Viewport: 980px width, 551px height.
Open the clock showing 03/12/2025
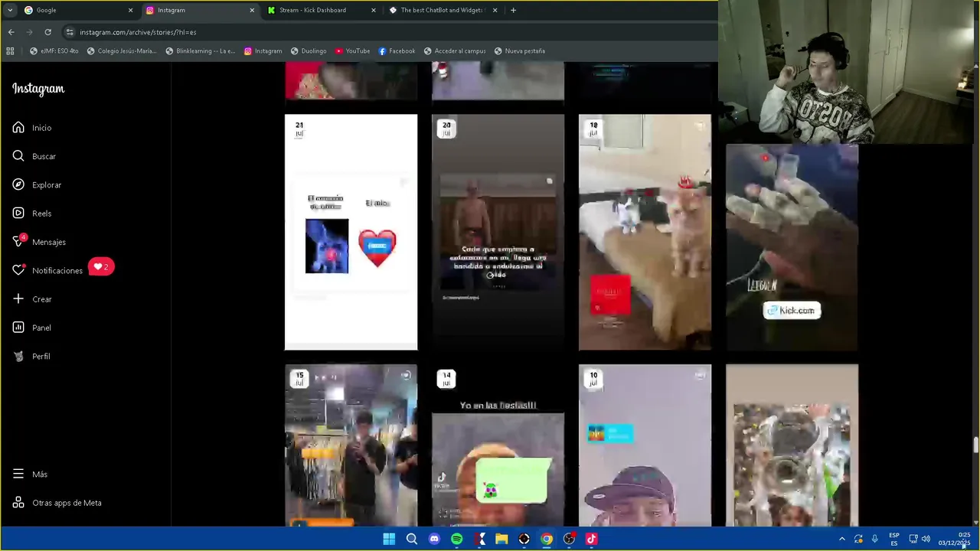(955, 539)
